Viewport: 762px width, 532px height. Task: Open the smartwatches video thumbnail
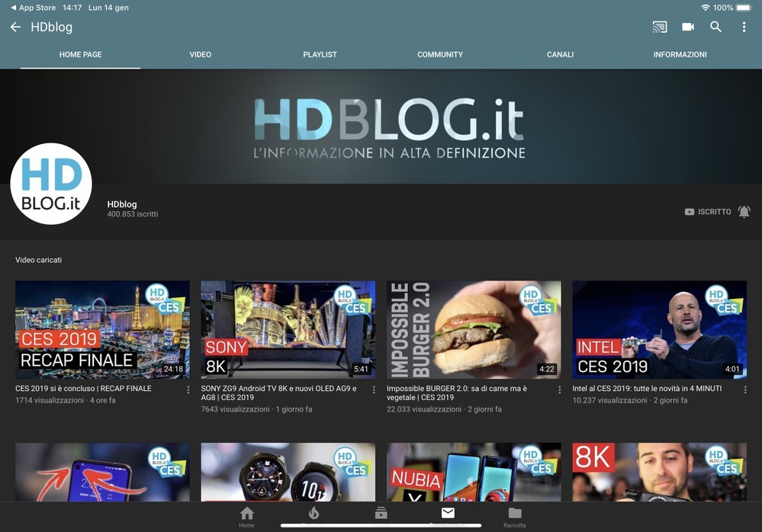pyautogui.click(x=288, y=472)
